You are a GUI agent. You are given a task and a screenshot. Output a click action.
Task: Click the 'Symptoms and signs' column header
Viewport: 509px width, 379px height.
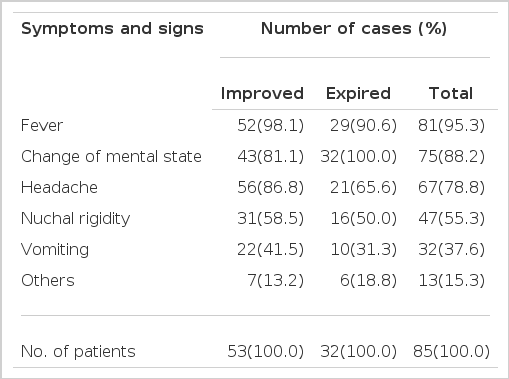click(112, 29)
